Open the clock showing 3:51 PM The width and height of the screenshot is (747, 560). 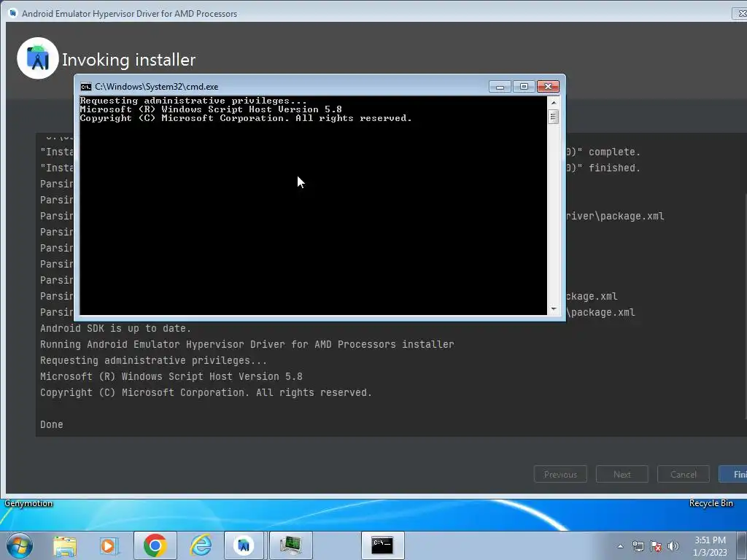710,546
